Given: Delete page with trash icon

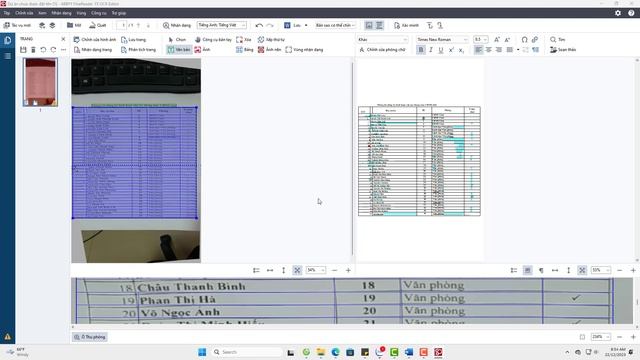Looking at the screenshot, I should 33,50.
